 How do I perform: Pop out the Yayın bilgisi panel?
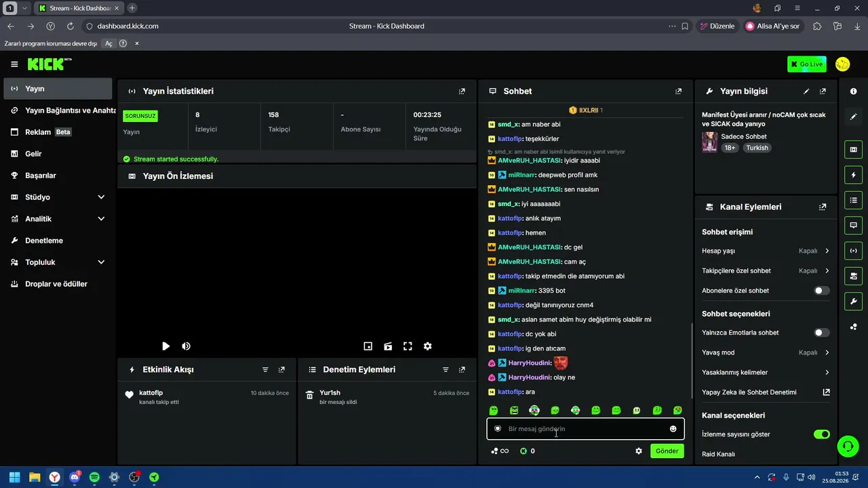[823, 91]
